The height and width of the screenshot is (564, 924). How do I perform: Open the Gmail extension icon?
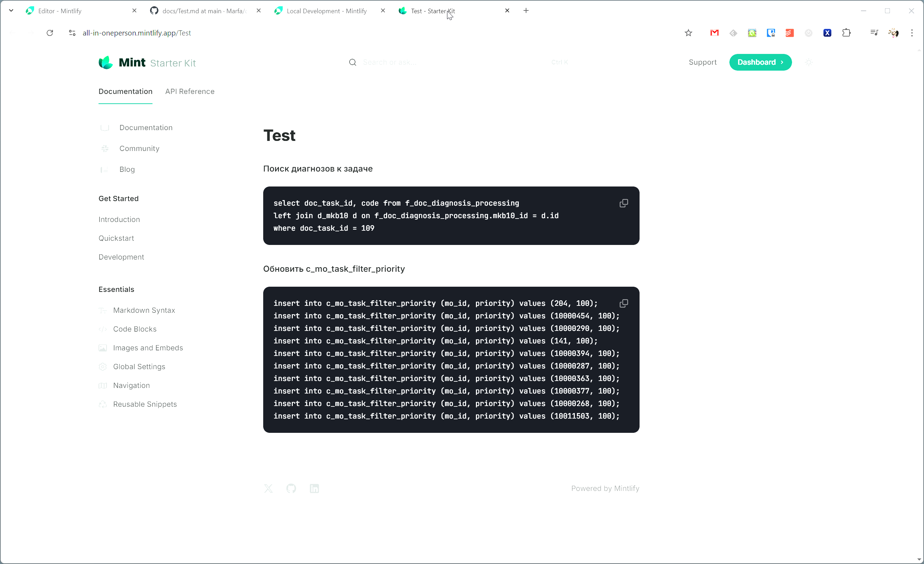[714, 33]
